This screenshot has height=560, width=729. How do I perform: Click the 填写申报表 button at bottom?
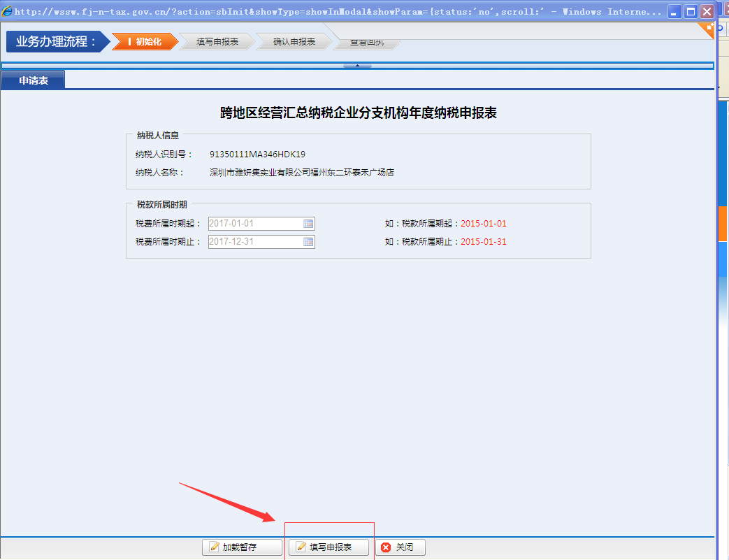tap(329, 547)
